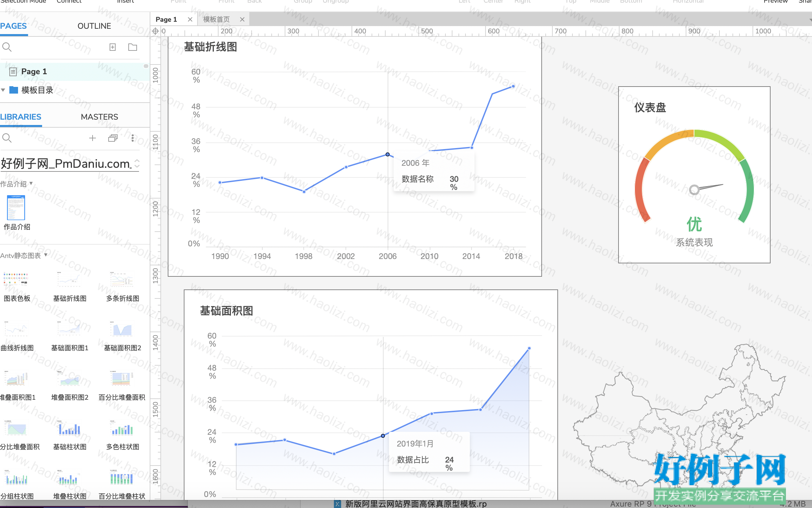
Task: Open the library stack icon
Action: [113, 138]
